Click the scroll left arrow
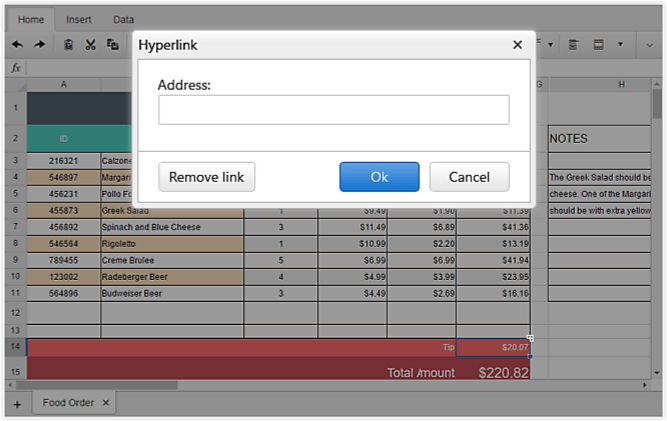Image resolution: width=667 pixels, height=421 pixels. click(10, 385)
